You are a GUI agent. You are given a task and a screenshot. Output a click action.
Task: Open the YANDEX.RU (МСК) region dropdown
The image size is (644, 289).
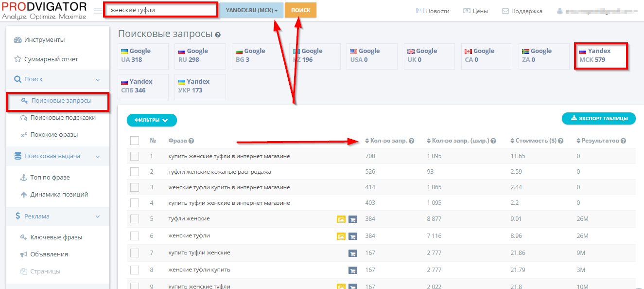click(252, 10)
